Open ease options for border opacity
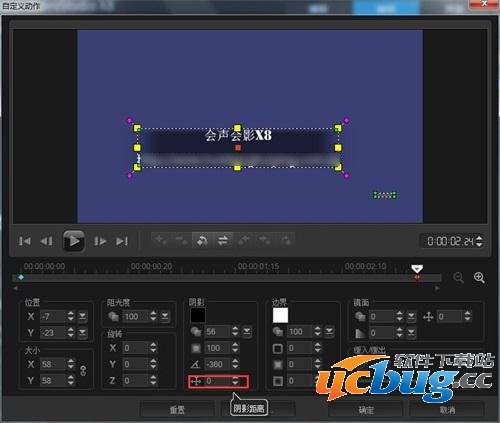Image resolution: width=500 pixels, height=423 pixels. pos(329,332)
